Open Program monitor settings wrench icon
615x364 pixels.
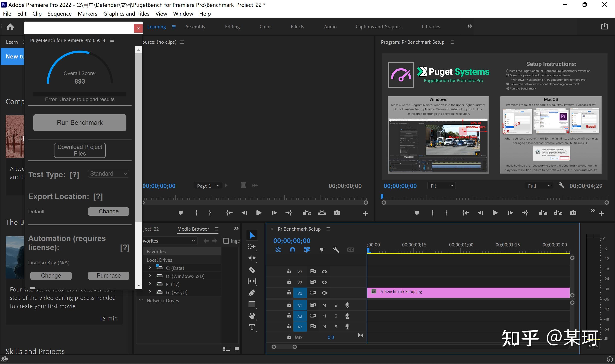click(561, 185)
